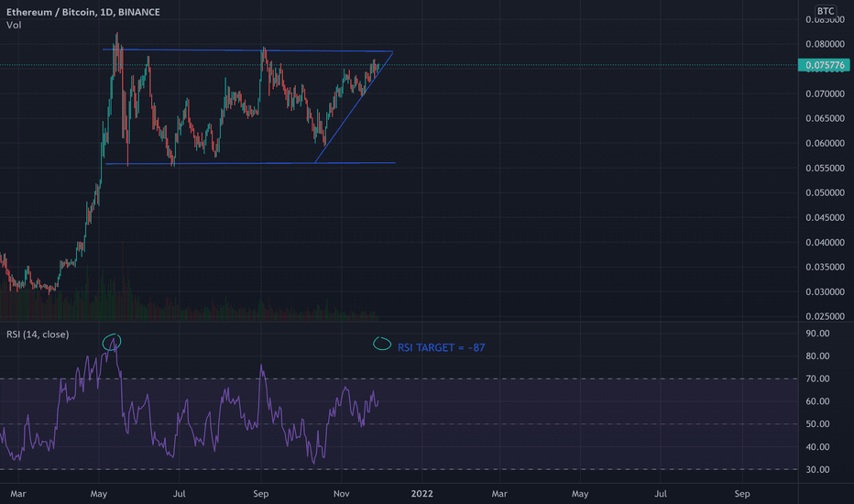This screenshot has height=504, width=854.
Task: Click the current price tag 0.075776
Action: 824,65
